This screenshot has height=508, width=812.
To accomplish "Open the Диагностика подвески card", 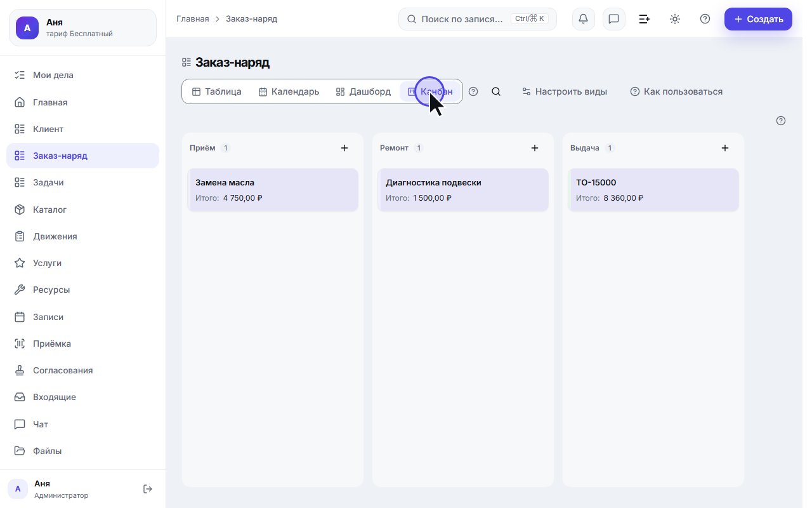I will [x=463, y=190].
